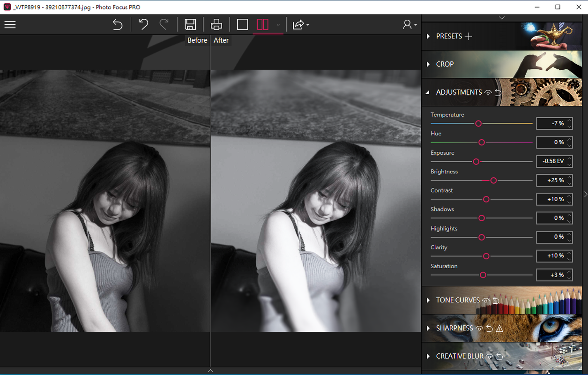Toggle Adjustments visibility eye icon
The width and height of the screenshot is (588, 375).
click(488, 92)
